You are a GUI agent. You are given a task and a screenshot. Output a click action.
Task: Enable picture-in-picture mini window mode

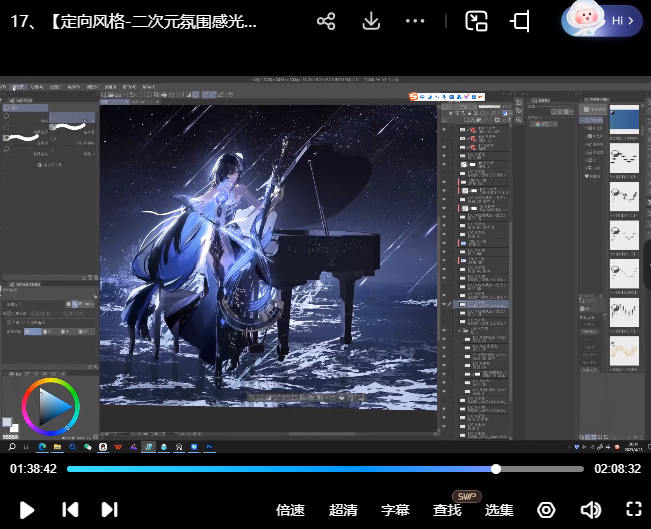(476, 21)
